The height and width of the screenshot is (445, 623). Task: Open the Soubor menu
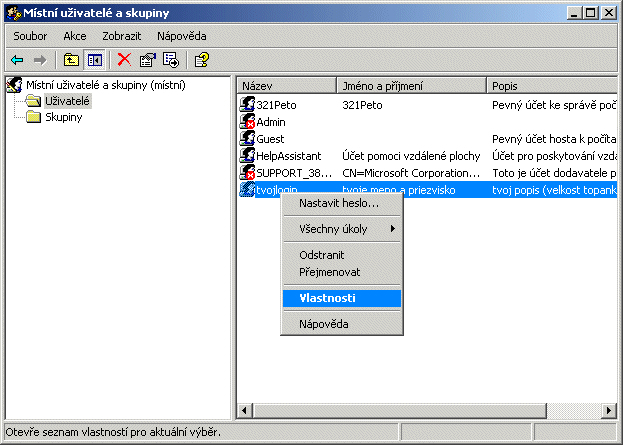[x=30, y=36]
